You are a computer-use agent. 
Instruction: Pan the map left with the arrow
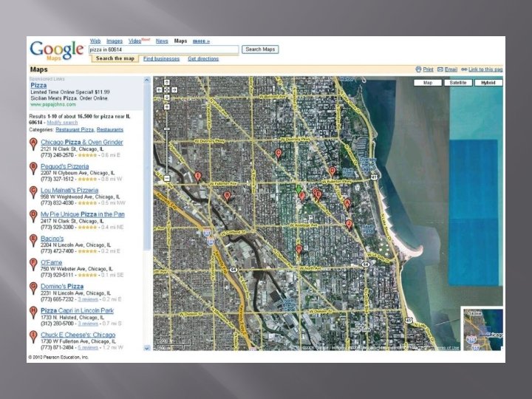pyautogui.click(x=159, y=90)
